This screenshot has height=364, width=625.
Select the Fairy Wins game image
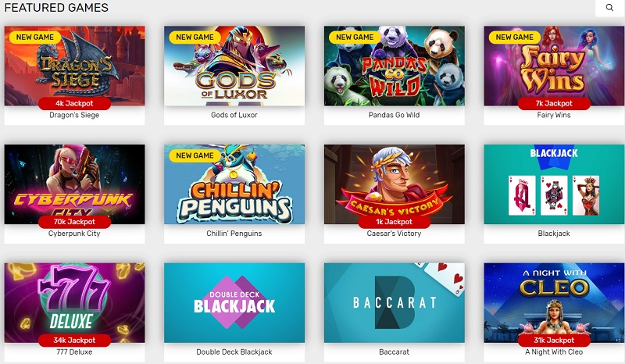coord(554,66)
